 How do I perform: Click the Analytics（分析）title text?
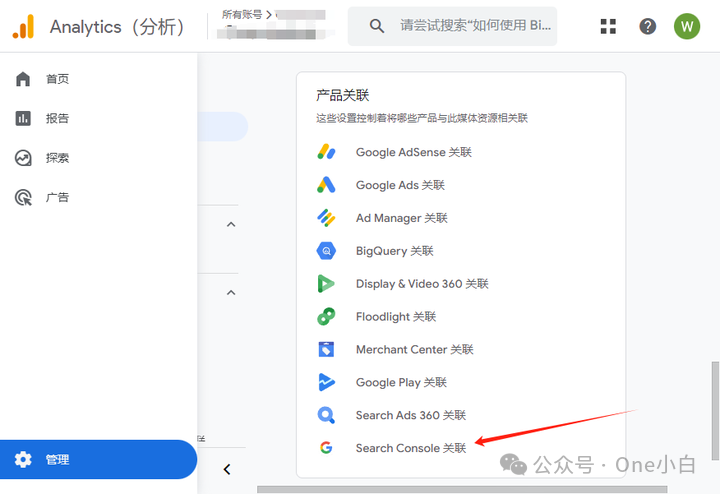click(x=117, y=27)
